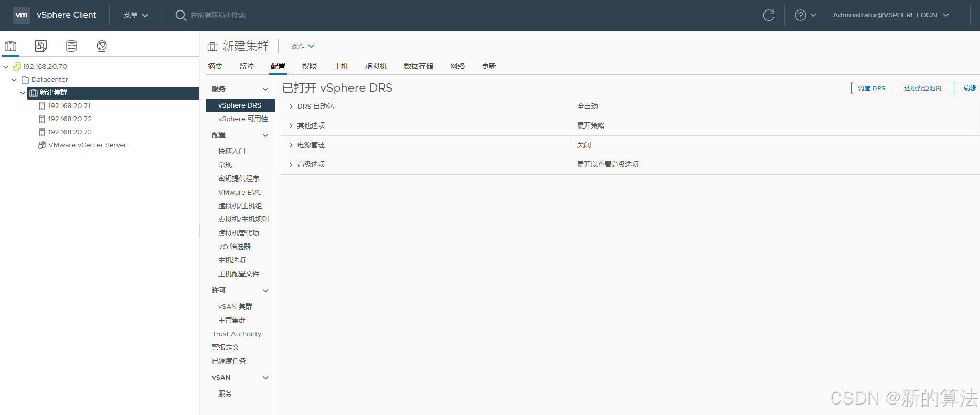980x415 pixels.
Task: Collapse the vSAN section in the sidebar
Action: tap(265, 378)
